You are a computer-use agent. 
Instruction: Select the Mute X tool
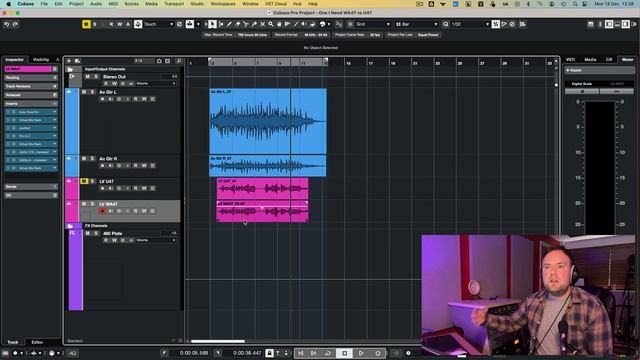[x=262, y=24]
